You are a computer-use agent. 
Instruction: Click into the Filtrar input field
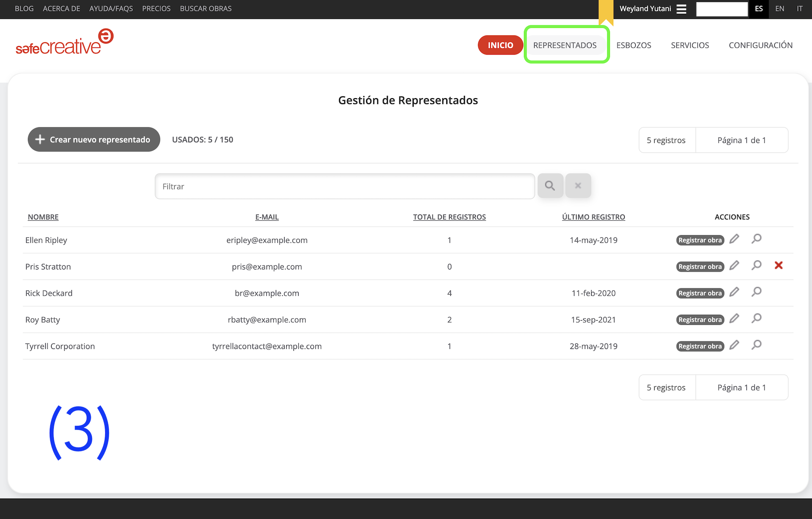pyautogui.click(x=345, y=187)
